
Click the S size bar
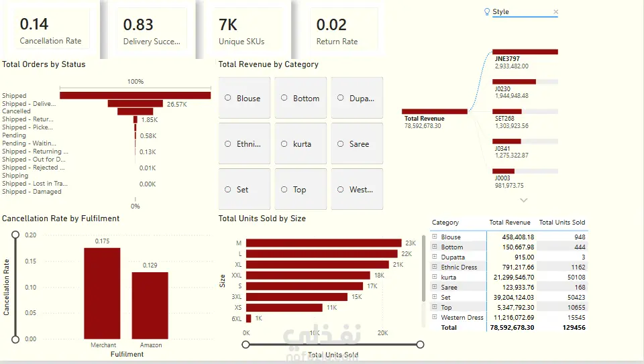pyautogui.click(x=305, y=286)
